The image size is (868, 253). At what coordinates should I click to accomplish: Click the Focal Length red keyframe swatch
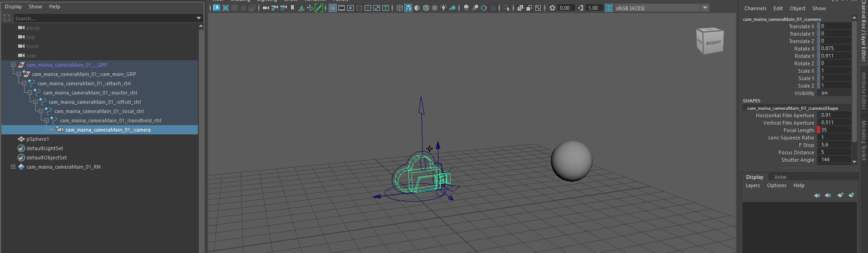point(818,130)
